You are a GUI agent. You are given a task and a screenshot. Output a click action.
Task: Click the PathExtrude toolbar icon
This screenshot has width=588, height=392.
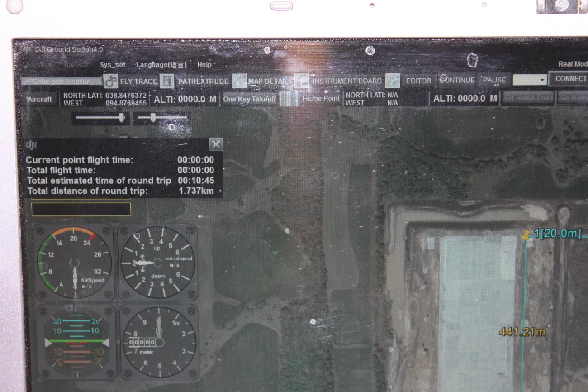(x=168, y=81)
